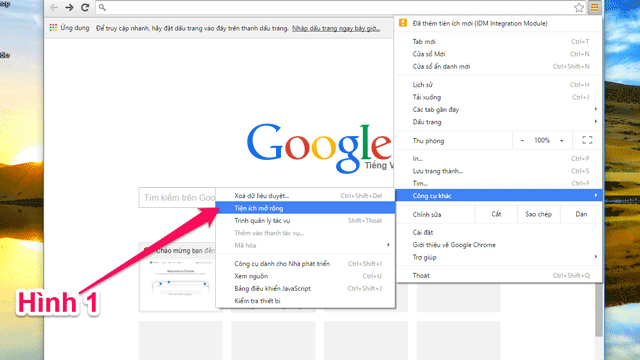Click the browser back arrow
The height and width of the screenshot is (360, 640).
tap(53, 7)
